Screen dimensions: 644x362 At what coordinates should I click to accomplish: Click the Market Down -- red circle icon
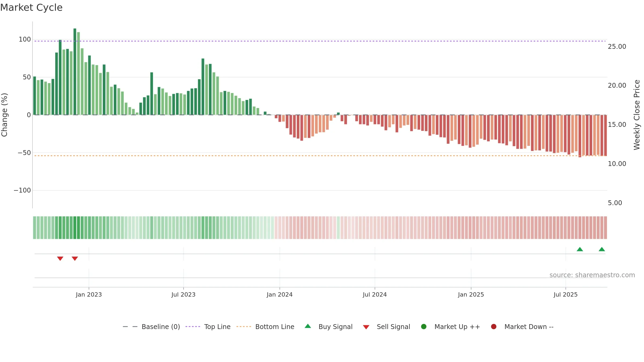493,327
